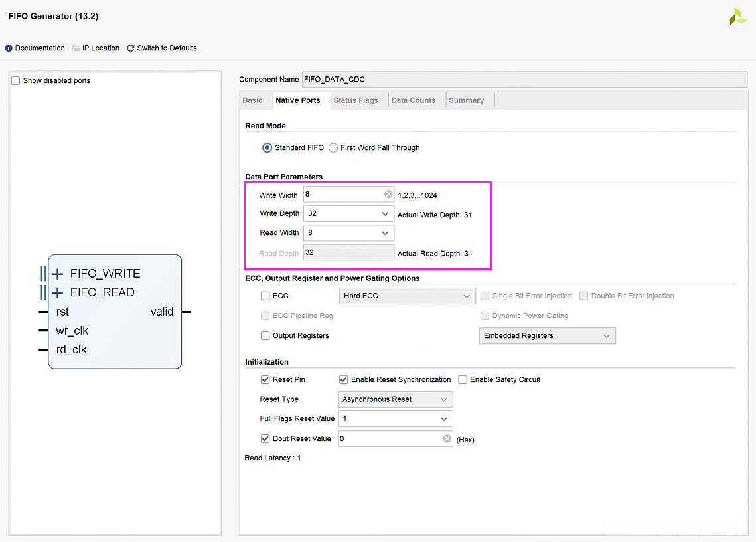This screenshot has height=542, width=756.
Task: Switch to the Status Flags tab
Action: point(355,100)
